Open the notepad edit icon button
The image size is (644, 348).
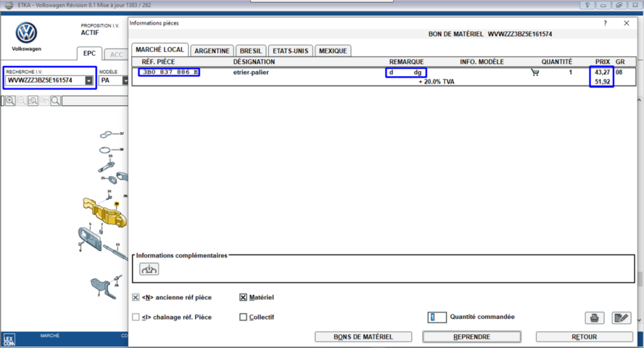pyautogui.click(x=621, y=318)
